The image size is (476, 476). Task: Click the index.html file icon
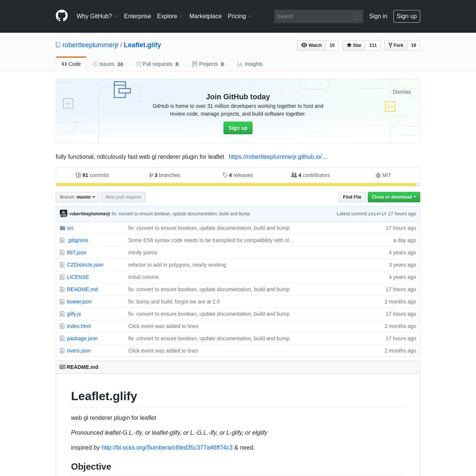62,327
